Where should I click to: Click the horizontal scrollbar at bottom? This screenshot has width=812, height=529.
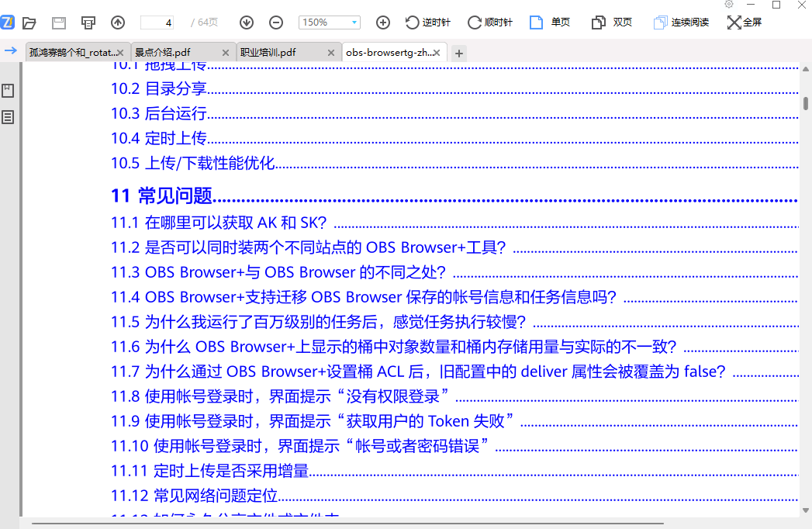pos(348,524)
